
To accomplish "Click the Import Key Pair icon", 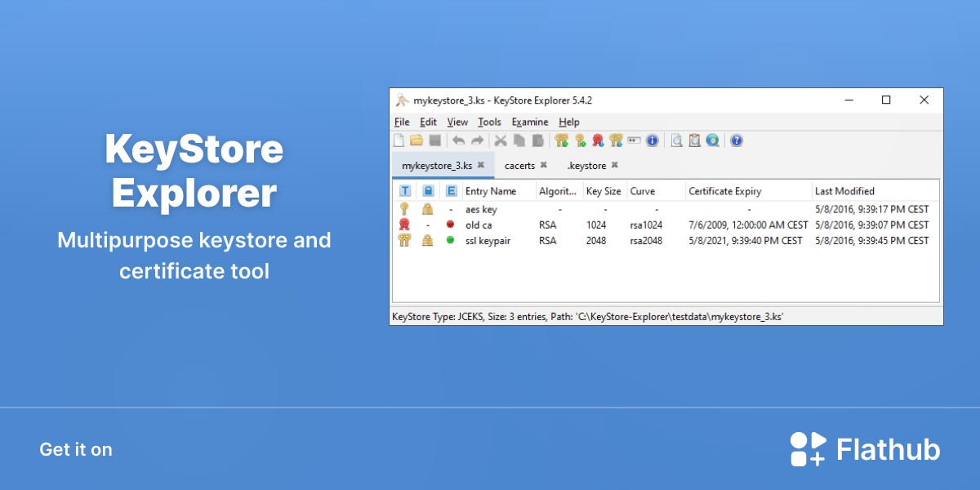I will tap(616, 140).
